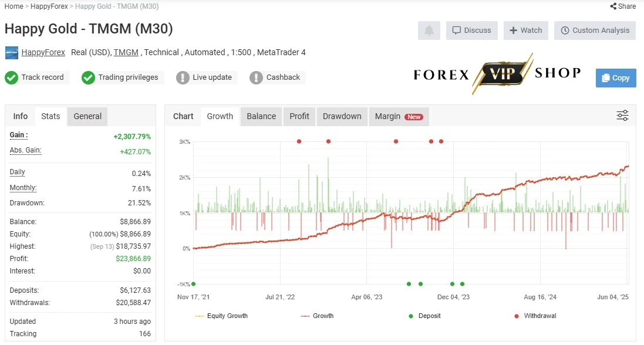Toggle Withdrawal markers in legend
The image size is (644, 345).
pyautogui.click(x=535, y=316)
